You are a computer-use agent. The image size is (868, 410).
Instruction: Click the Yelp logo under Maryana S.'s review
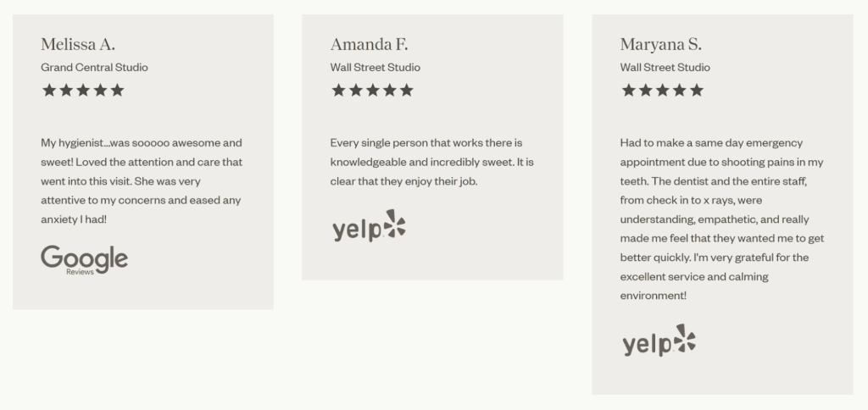tap(659, 341)
